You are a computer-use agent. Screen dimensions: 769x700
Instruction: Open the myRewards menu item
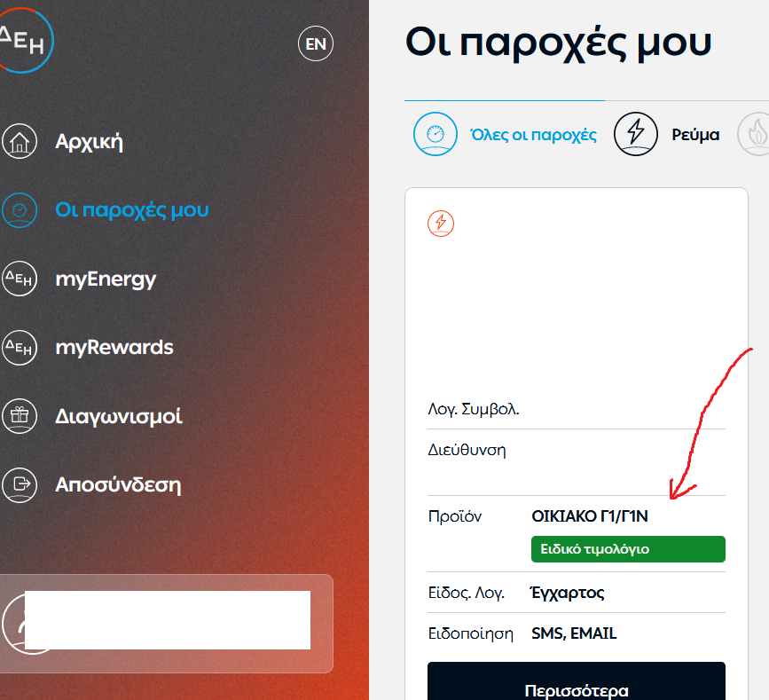pos(114,347)
